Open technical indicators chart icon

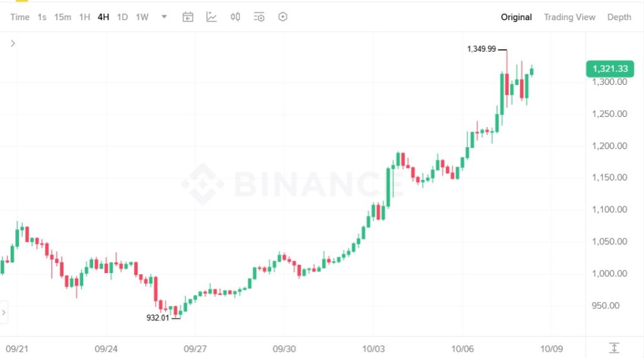(x=211, y=17)
